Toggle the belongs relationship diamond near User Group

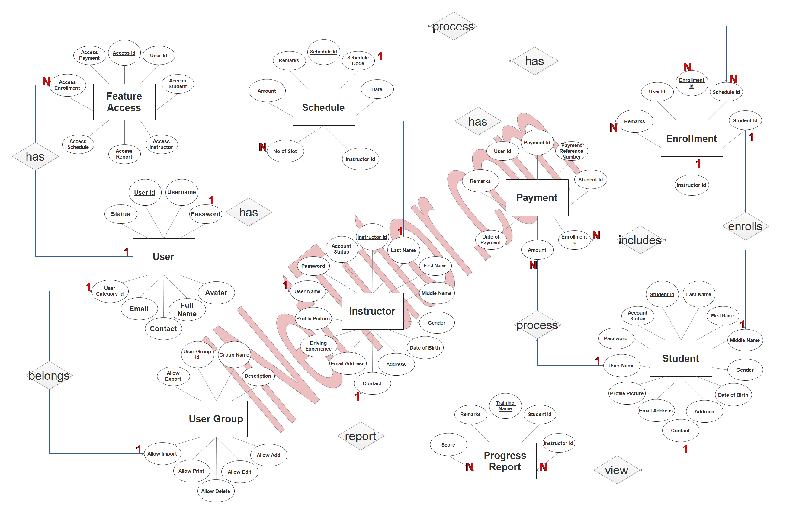(x=49, y=374)
